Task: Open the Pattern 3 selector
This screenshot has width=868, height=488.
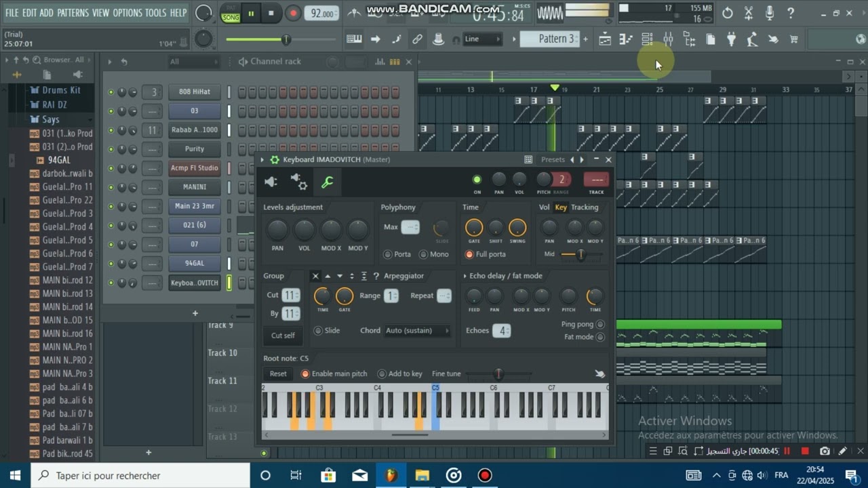Action: (550, 39)
